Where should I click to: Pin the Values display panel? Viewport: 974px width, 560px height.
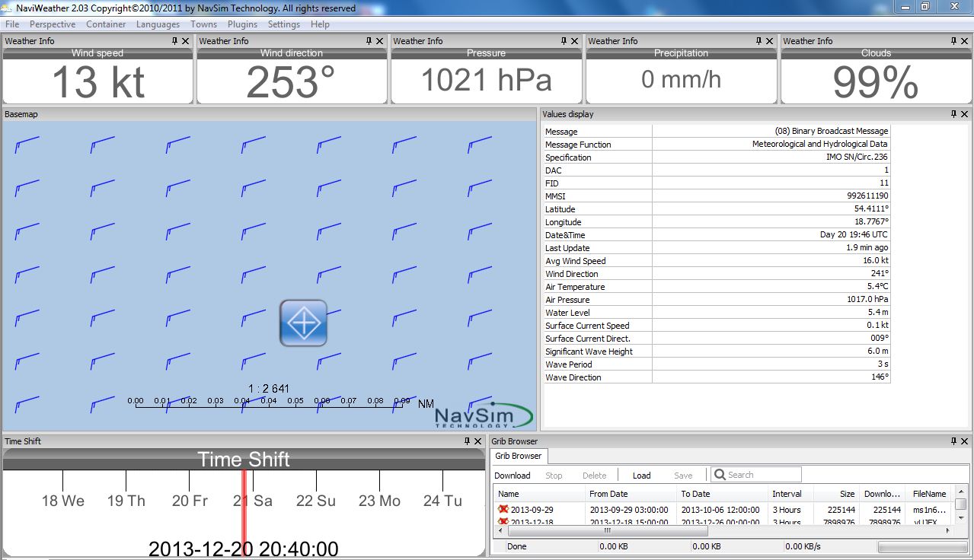pyautogui.click(x=953, y=114)
